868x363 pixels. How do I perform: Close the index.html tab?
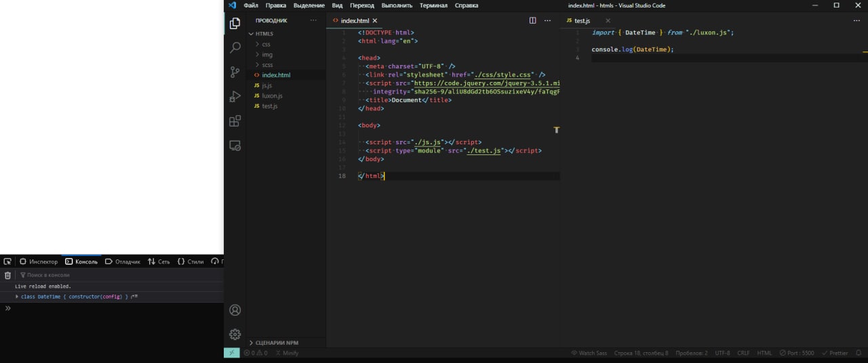tap(375, 21)
